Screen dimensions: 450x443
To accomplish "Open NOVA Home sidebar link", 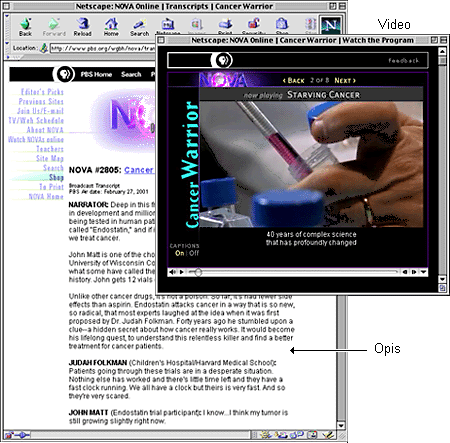I will click(x=46, y=196).
